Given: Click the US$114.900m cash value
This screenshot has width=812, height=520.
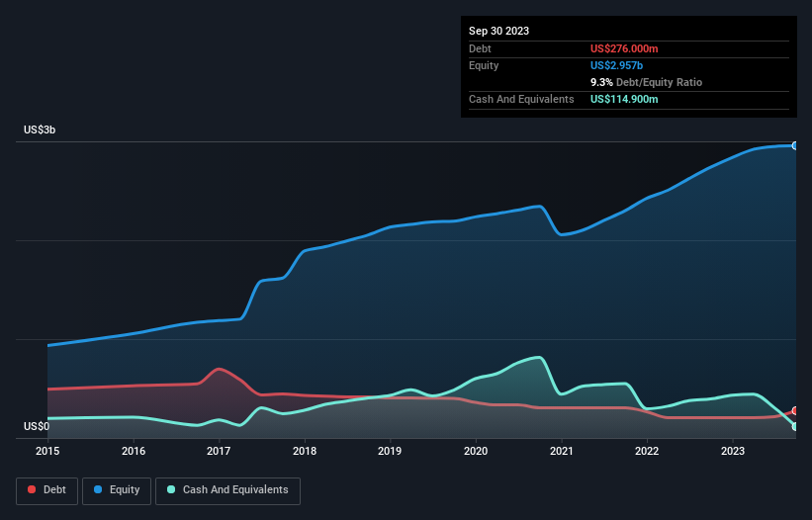Looking at the screenshot, I should (624, 99).
